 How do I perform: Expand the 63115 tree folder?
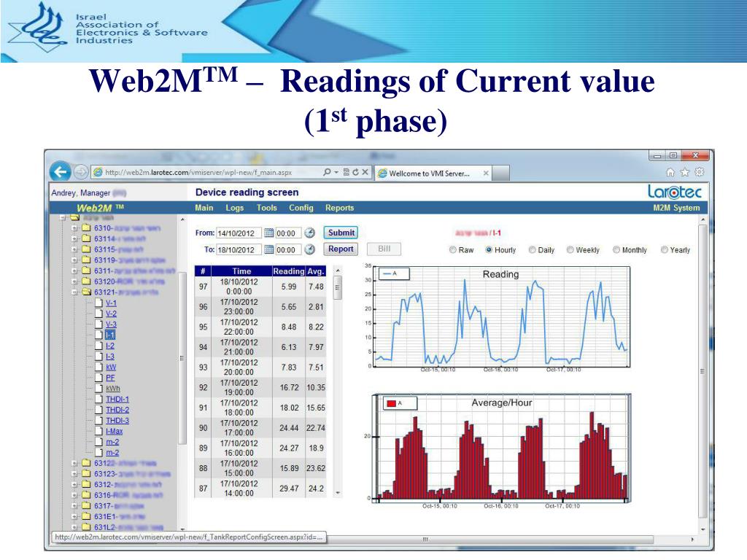point(75,249)
